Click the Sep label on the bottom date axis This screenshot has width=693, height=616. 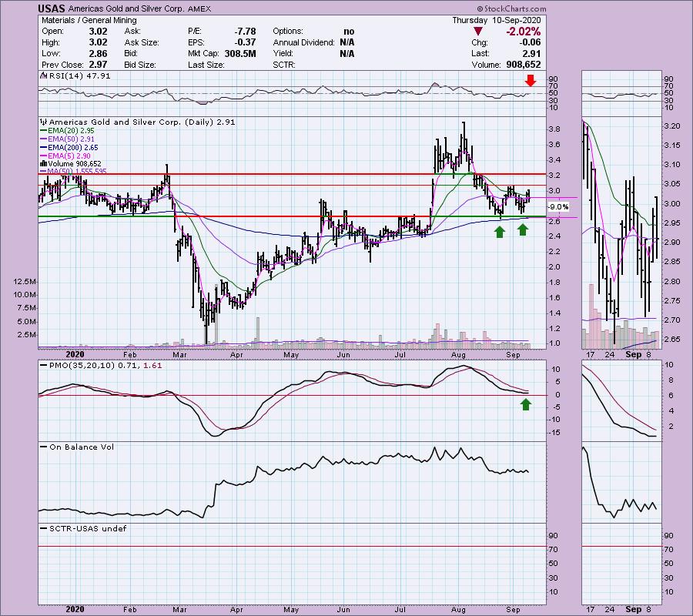[513, 610]
